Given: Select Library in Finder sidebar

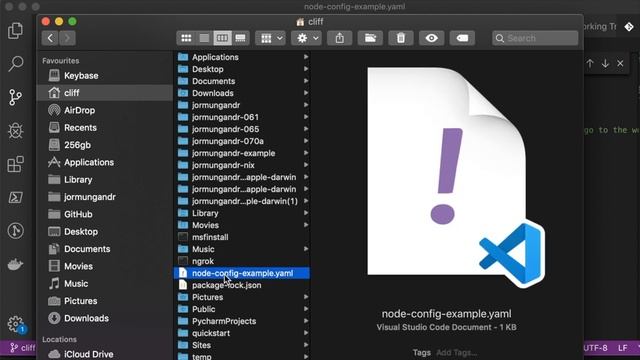Looking at the screenshot, I should 105,180.
